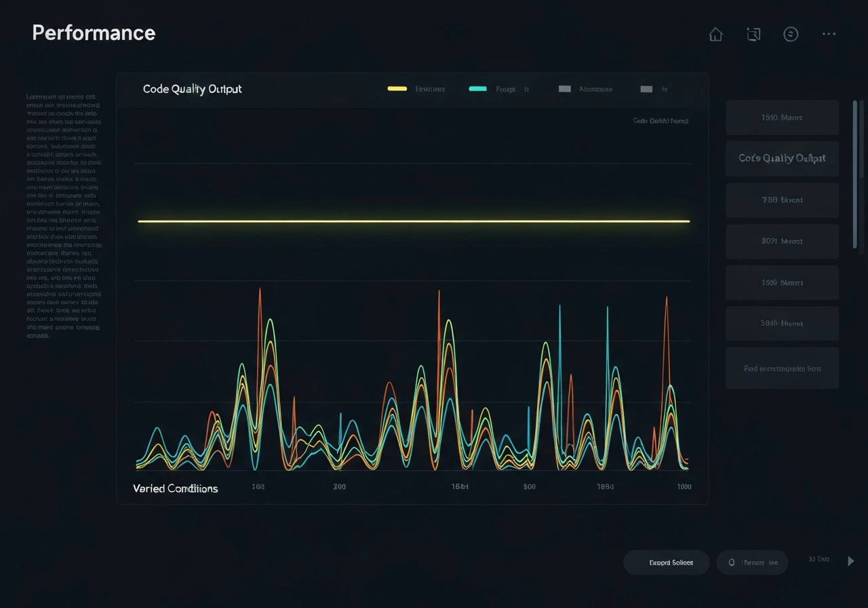Click the circle icon inside the bottom pill button
This screenshot has width=868, height=608.
point(731,562)
